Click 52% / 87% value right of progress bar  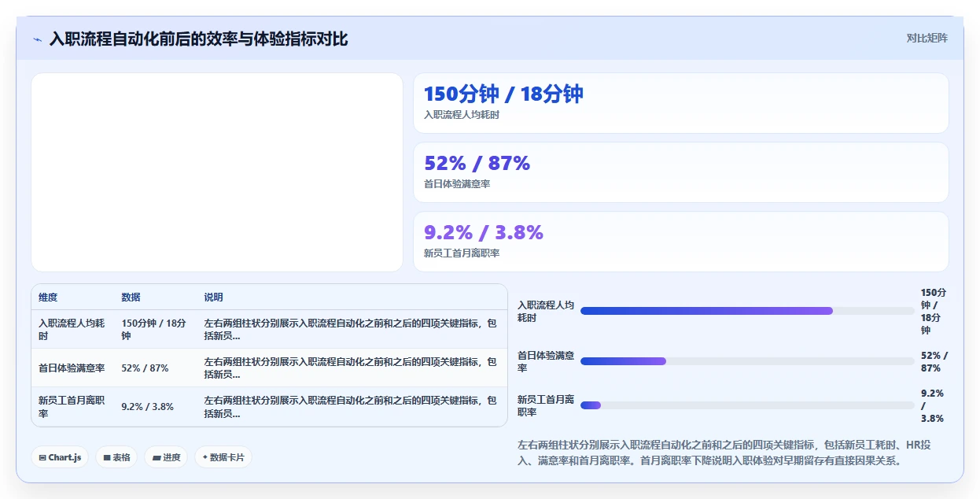934,361
